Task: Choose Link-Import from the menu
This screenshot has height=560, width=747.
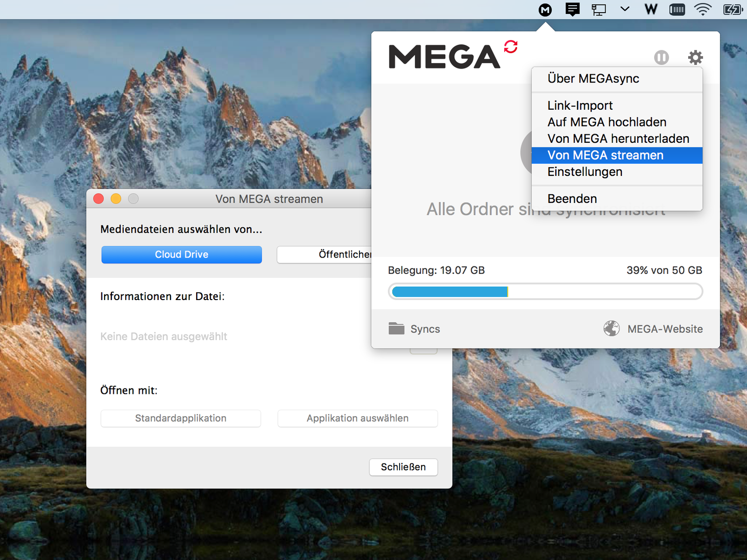Action: (617, 105)
